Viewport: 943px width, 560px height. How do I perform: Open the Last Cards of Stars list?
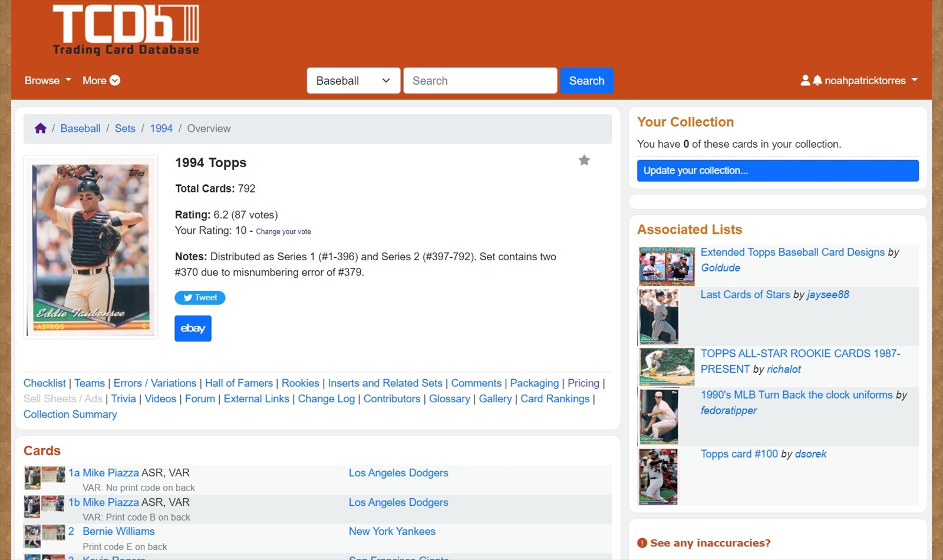[745, 294]
